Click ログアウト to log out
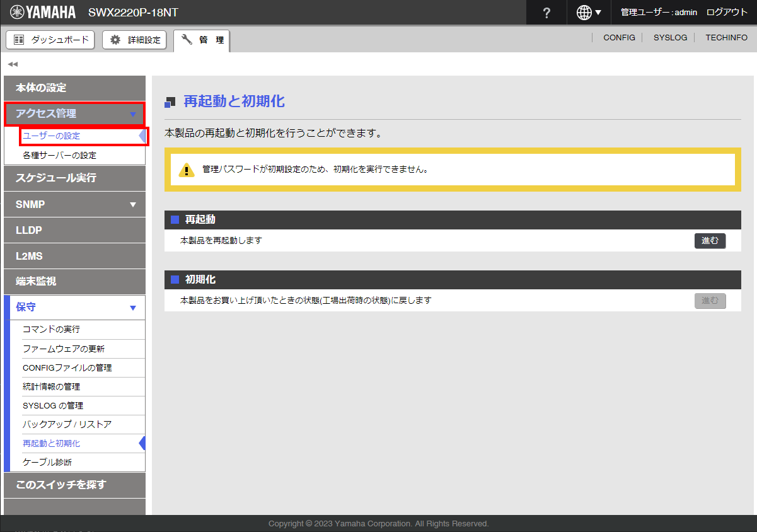The height and width of the screenshot is (532, 757). click(727, 13)
